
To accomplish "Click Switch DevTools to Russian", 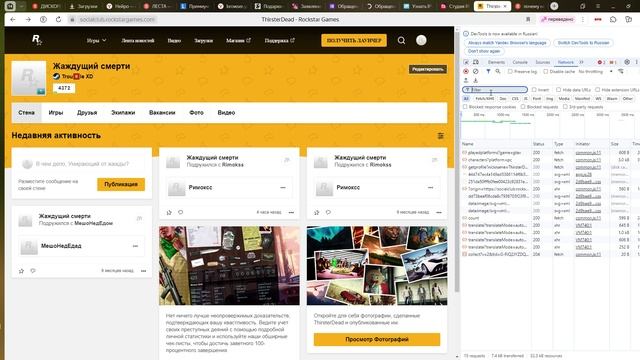I will (583, 43).
